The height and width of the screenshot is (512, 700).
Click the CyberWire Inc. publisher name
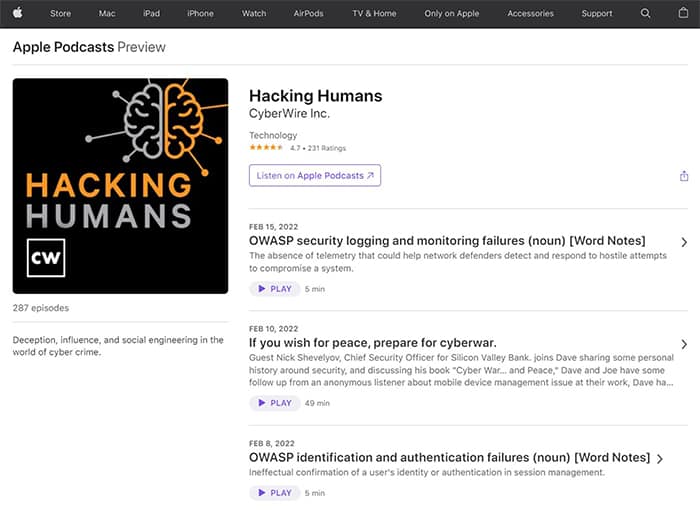pyautogui.click(x=289, y=113)
